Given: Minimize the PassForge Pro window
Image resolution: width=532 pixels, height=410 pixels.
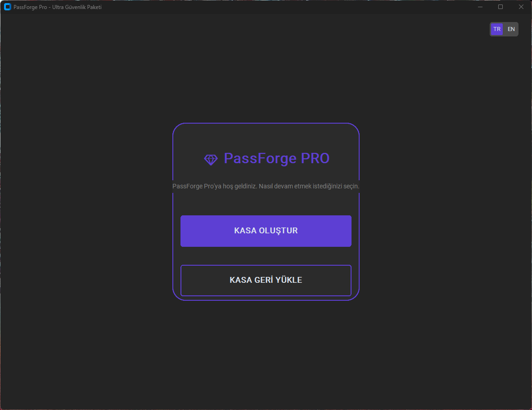Looking at the screenshot, I should (x=480, y=7).
